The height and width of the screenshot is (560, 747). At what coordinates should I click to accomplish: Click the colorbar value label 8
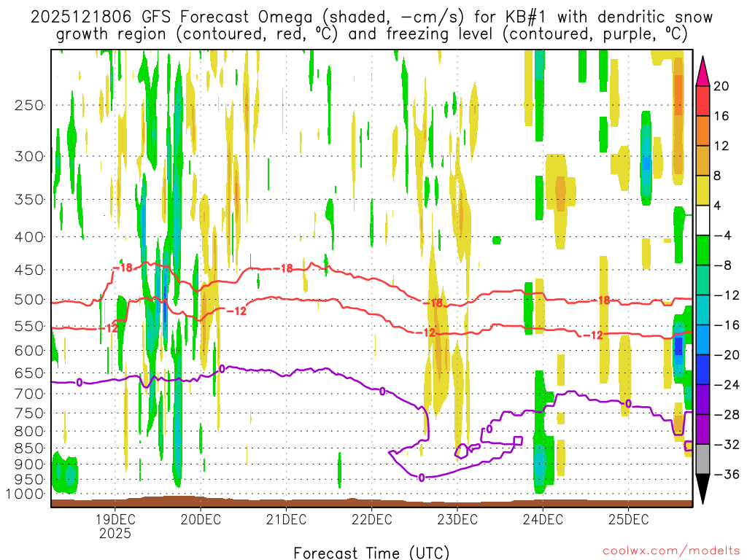(x=718, y=176)
